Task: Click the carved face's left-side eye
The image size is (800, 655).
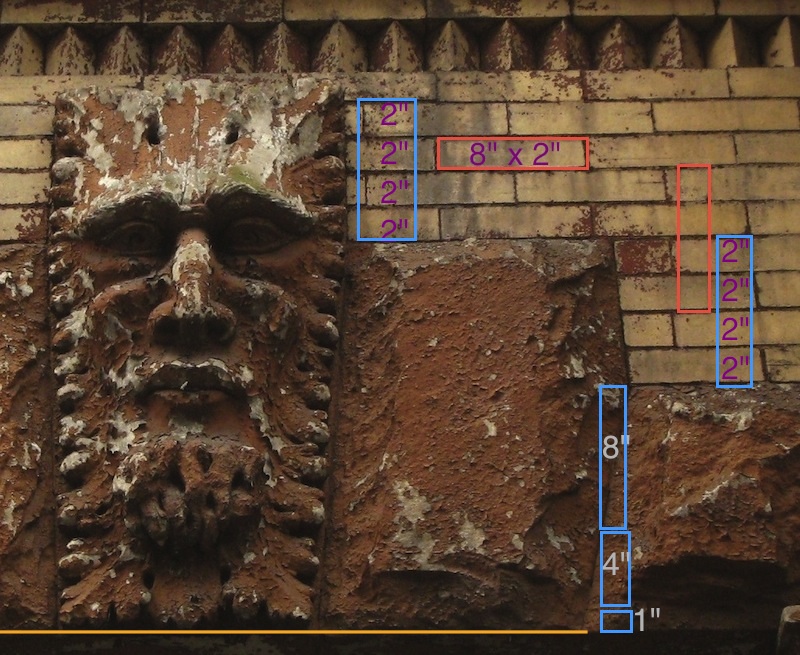Action: point(127,237)
